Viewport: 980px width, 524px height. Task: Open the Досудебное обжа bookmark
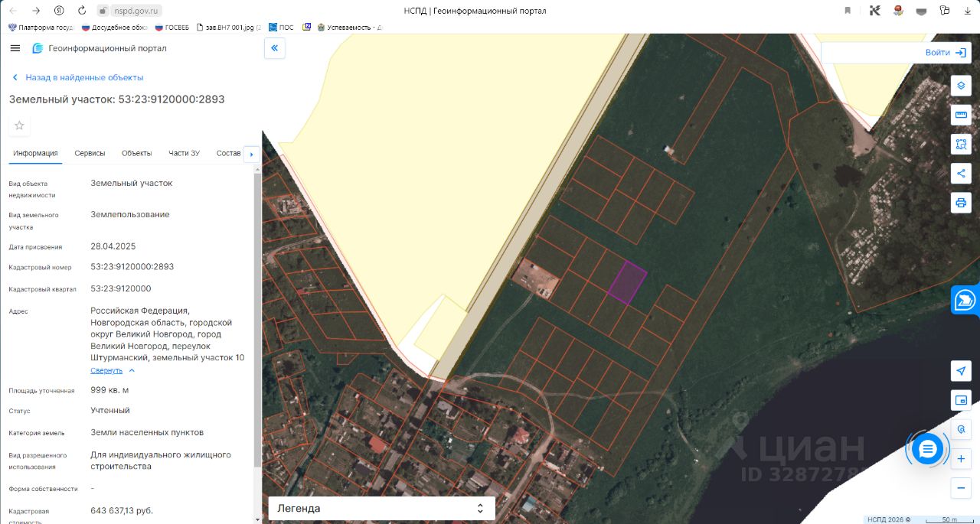click(x=114, y=27)
